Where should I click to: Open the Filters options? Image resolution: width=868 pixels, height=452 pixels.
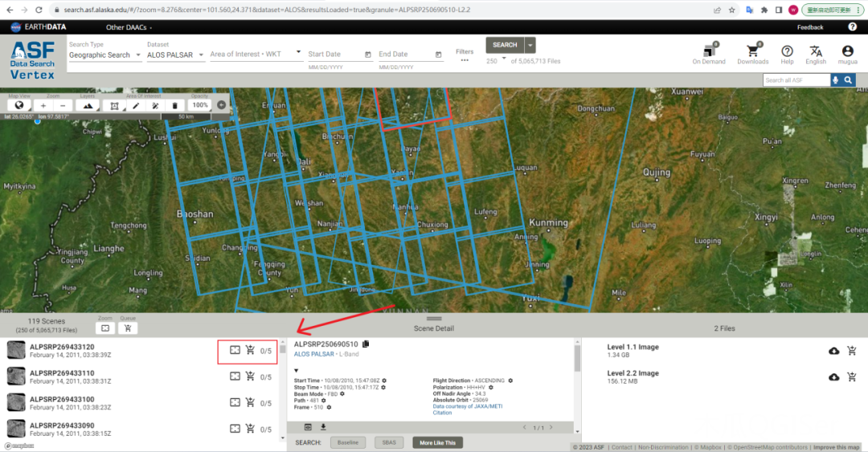pos(465,55)
